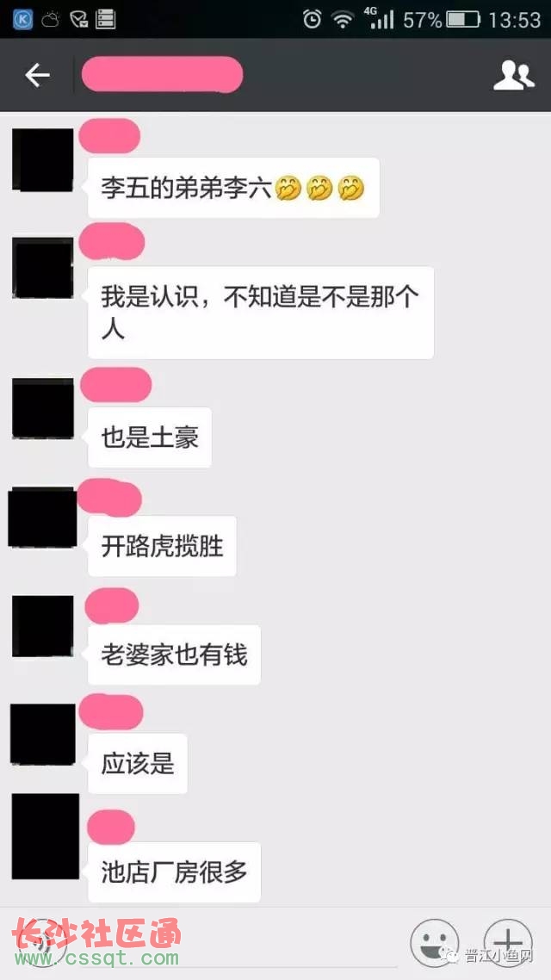This screenshot has height=980, width=551.
Task: Select the "池店厂房很多" message bubble
Action: (174, 872)
